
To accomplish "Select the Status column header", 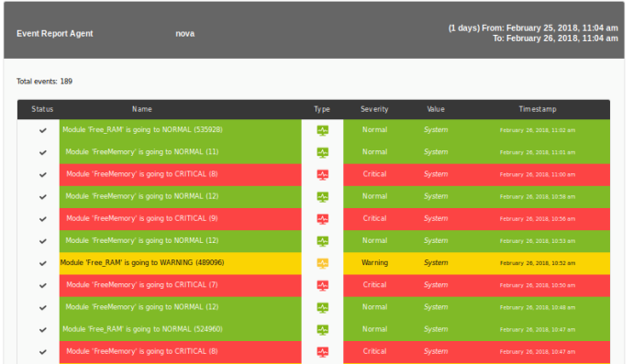I will pos(42,109).
